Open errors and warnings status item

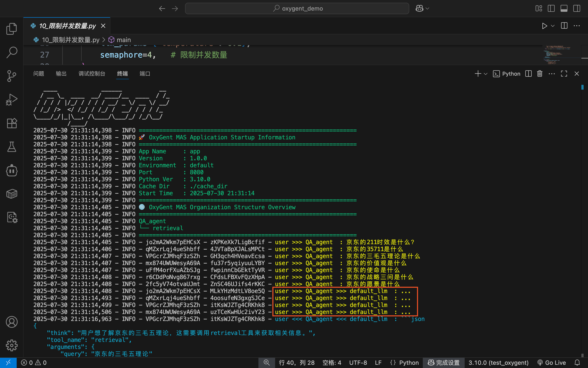(x=34, y=363)
